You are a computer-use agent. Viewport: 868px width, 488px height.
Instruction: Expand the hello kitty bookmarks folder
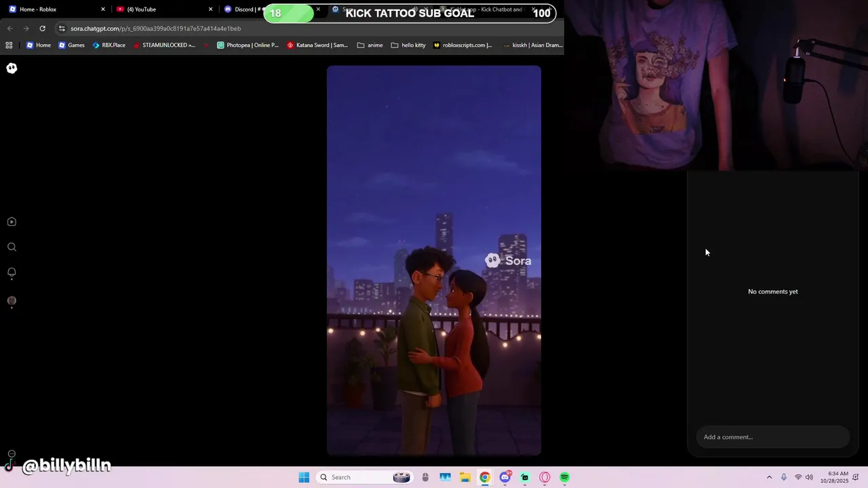point(408,45)
